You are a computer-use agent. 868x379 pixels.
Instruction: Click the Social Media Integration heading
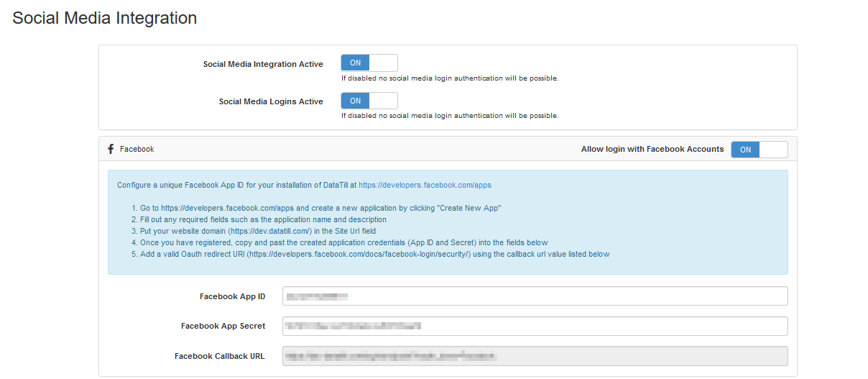[105, 18]
